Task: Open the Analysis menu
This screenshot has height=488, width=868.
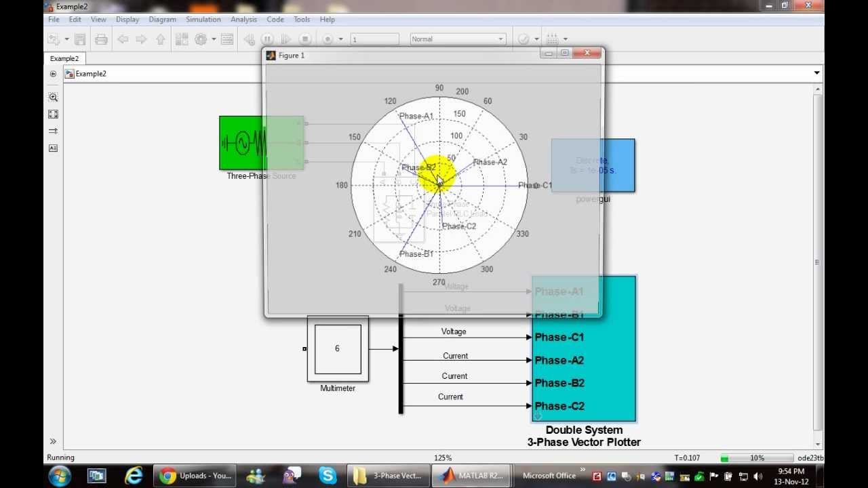Action: pos(243,20)
